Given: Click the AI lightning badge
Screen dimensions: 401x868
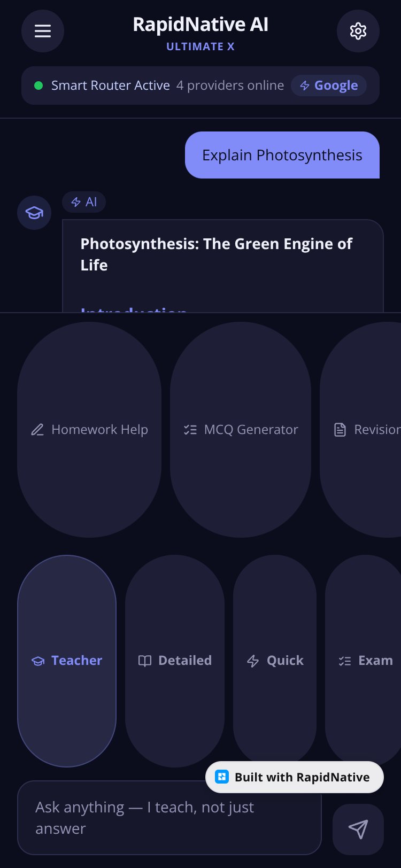Looking at the screenshot, I should (84, 202).
